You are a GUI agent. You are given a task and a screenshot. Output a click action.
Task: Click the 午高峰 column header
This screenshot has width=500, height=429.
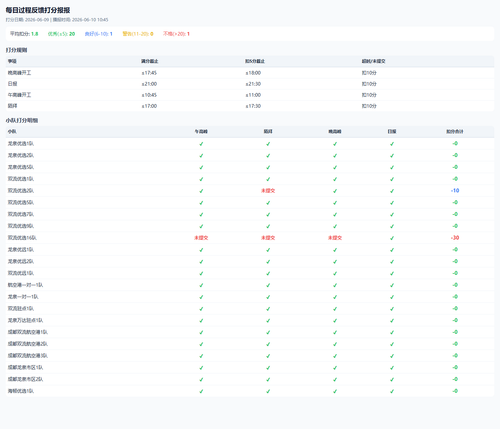point(201,132)
